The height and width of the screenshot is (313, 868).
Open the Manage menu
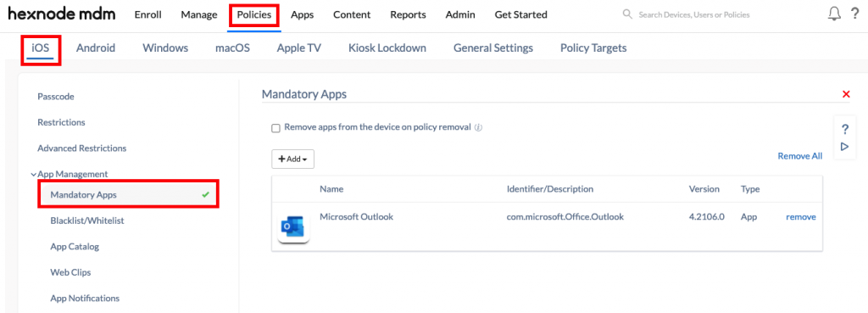point(198,15)
